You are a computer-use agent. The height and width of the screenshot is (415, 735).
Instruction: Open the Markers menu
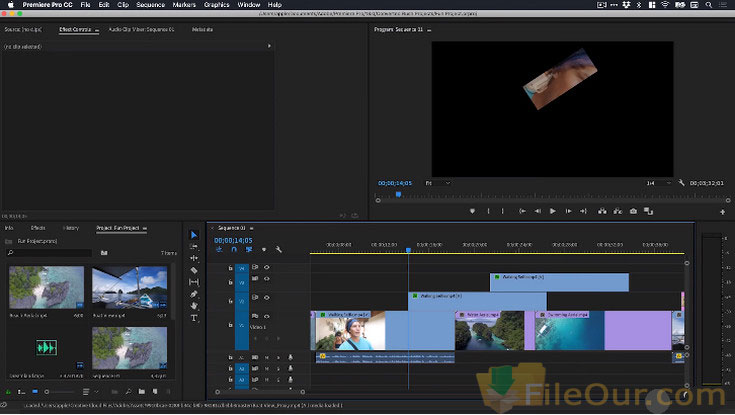click(184, 5)
